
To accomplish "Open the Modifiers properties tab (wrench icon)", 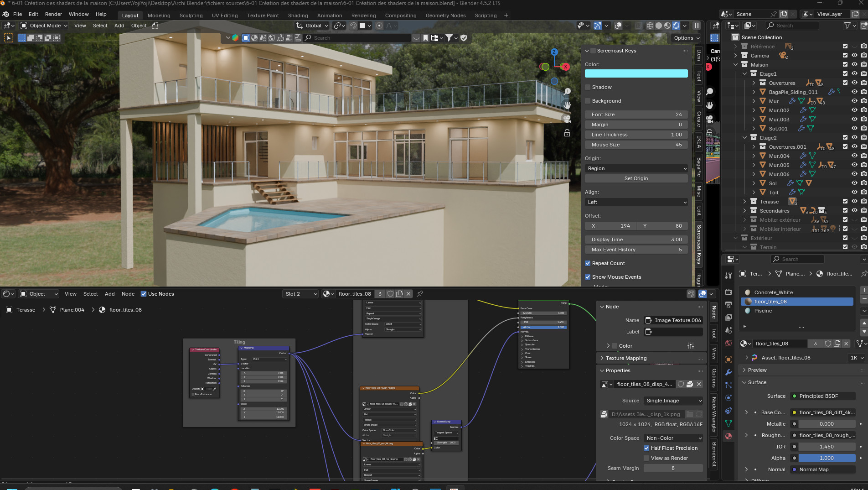I will (728, 372).
